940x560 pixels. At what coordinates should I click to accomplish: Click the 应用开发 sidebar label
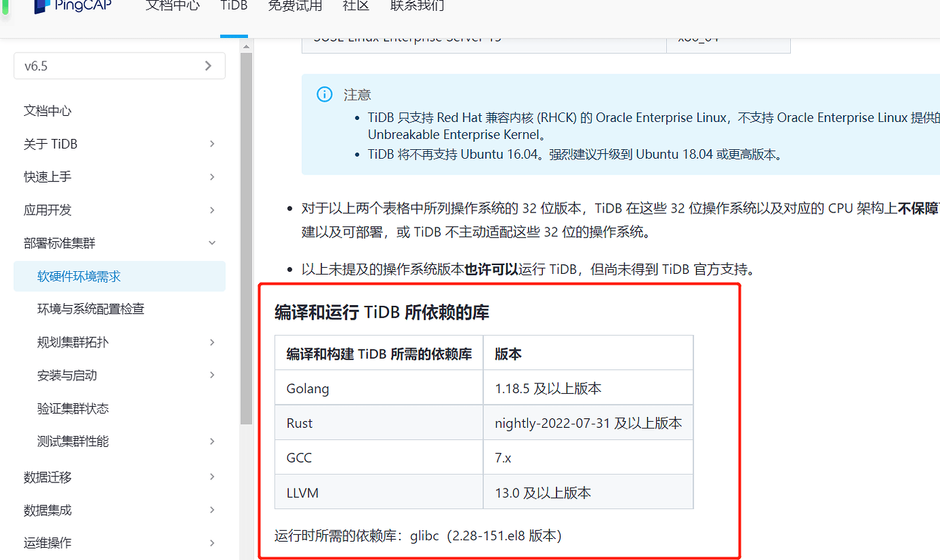(x=48, y=210)
